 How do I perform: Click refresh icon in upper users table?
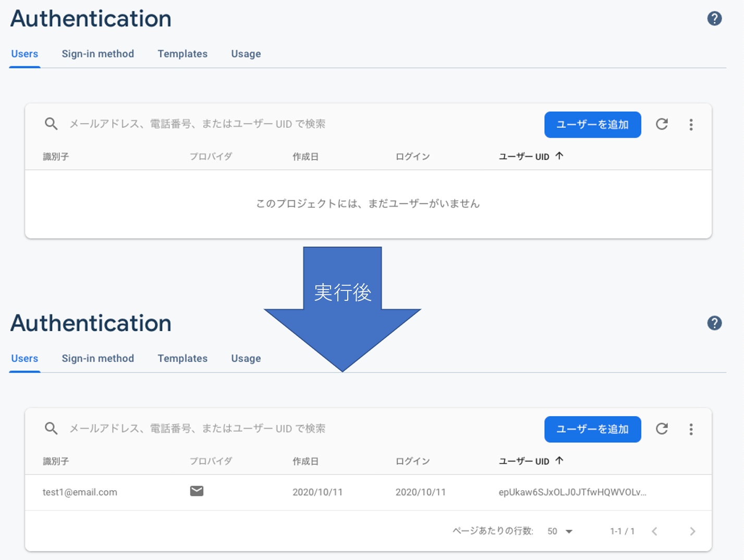point(662,124)
